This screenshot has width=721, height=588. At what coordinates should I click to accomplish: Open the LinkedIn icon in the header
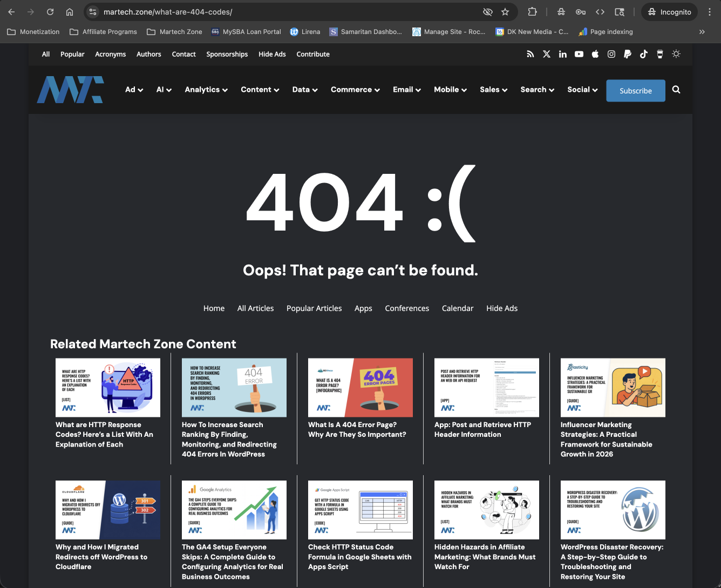[563, 54]
